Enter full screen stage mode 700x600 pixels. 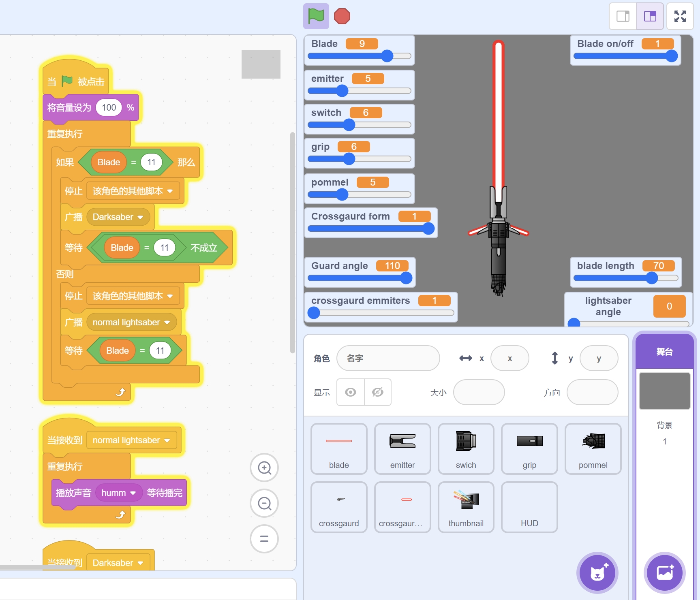(x=680, y=16)
